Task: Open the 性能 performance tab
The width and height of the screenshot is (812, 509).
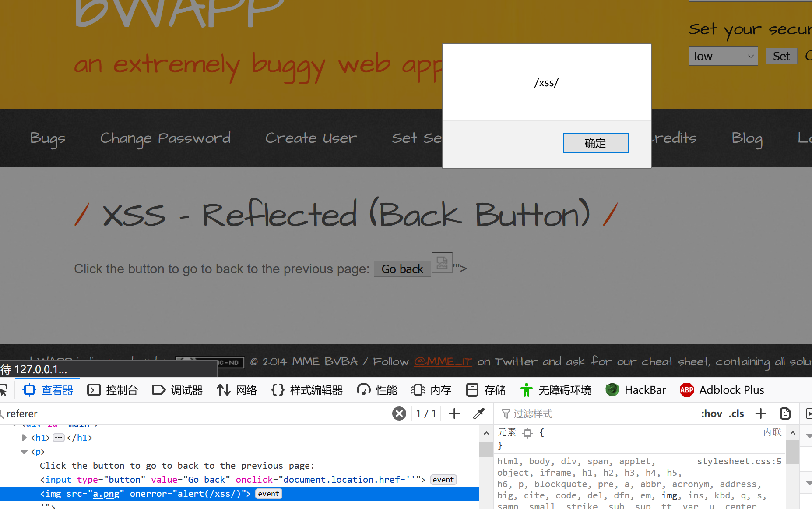Action: point(377,390)
